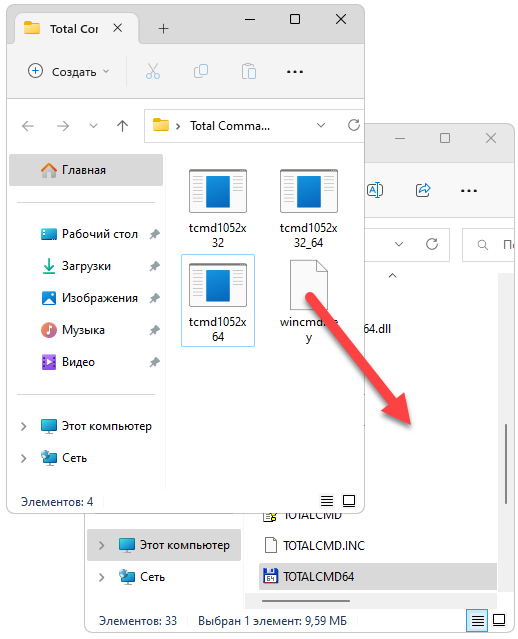Select the TOTALCMD.INC file
This screenshot has width=518, height=639.
click(314, 545)
